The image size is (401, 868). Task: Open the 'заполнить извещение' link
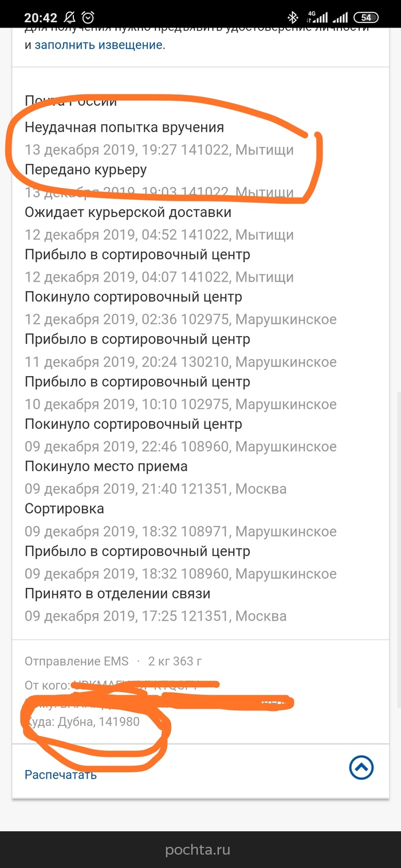click(x=99, y=45)
